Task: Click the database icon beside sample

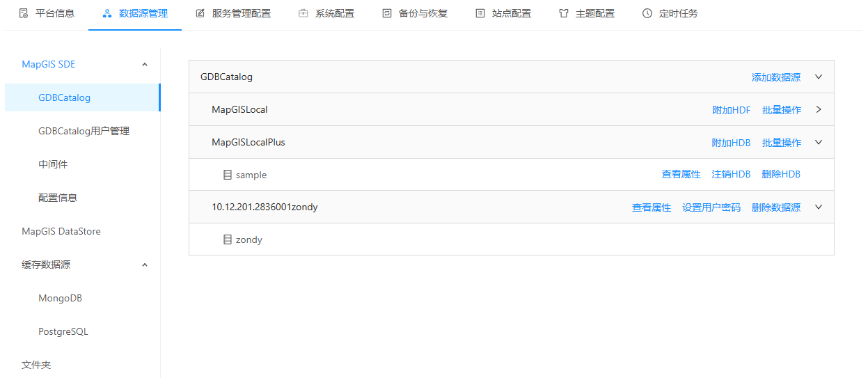Action: coord(227,175)
